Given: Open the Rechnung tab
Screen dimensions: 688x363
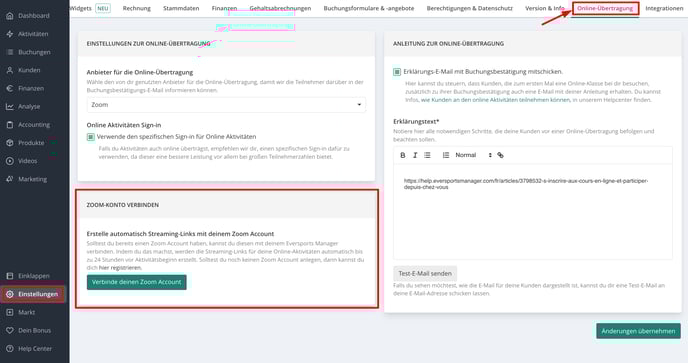Looking at the screenshot, I should pyautogui.click(x=136, y=8).
